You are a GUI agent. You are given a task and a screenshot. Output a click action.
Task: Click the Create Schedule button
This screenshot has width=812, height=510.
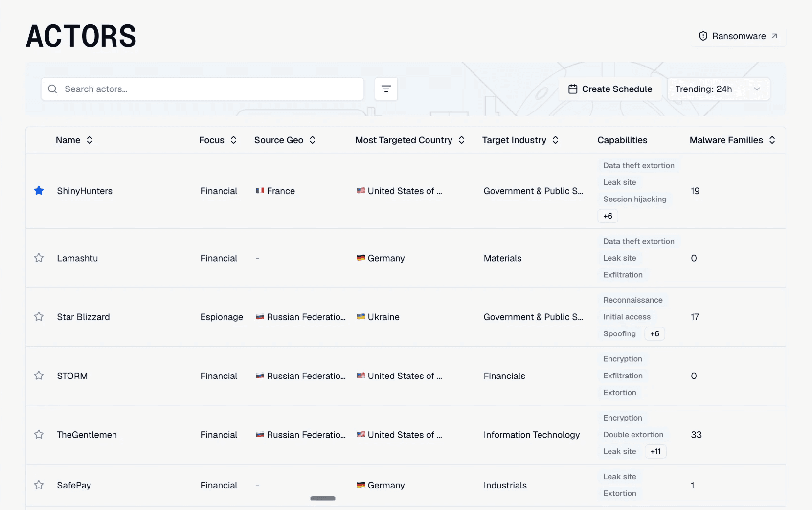[x=610, y=89]
